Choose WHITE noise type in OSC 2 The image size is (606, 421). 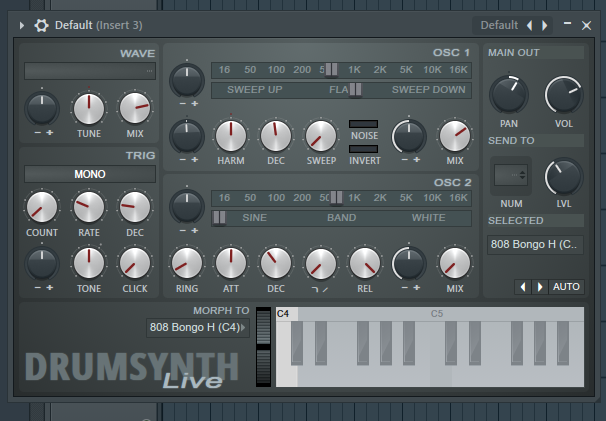pyautogui.click(x=429, y=218)
